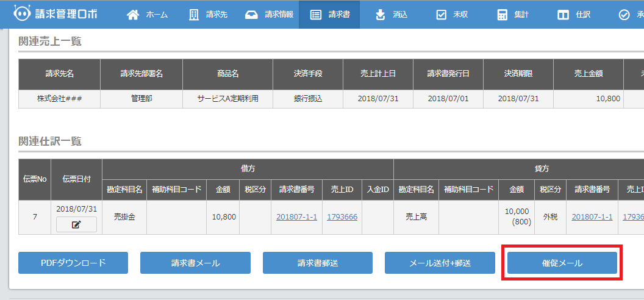Image resolution: width=644 pixels, height=300 pixels.
Task: Click the edit pencil button under 伝票日付
Action: (76, 224)
